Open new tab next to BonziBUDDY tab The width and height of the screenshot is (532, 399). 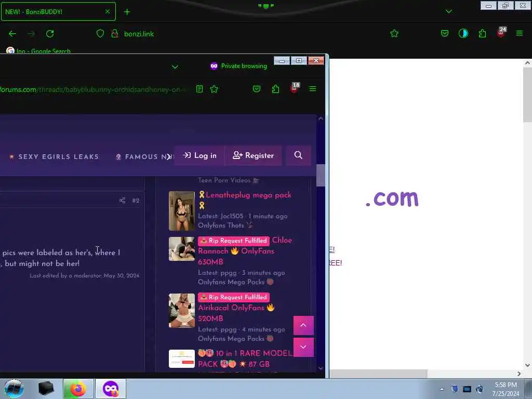point(127,12)
